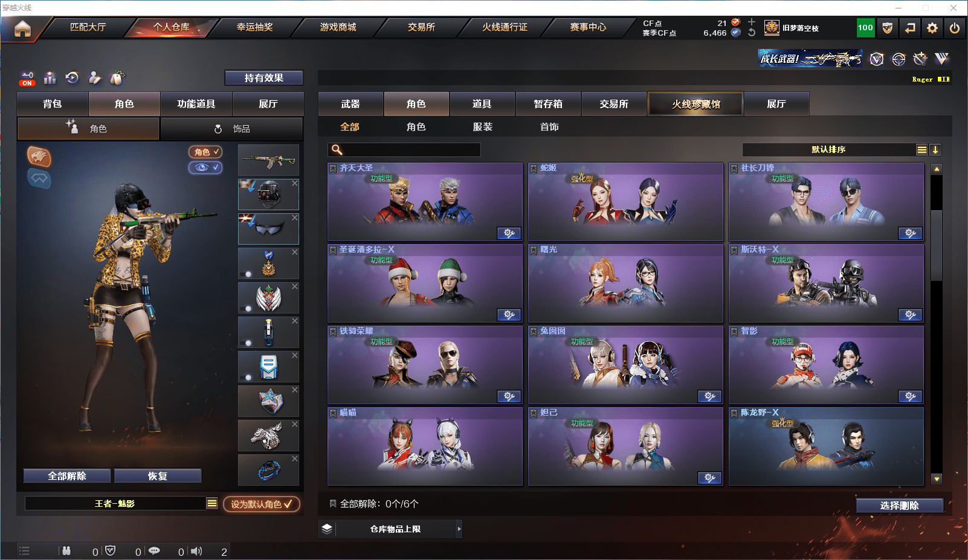Image resolution: width=968 pixels, height=560 pixels.
Task: Open the player rank emblem avatar
Action: (772, 28)
